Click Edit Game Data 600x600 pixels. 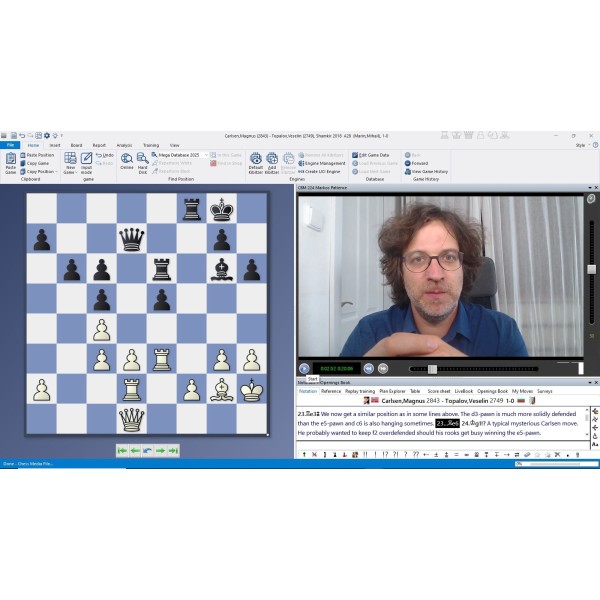[x=370, y=155]
